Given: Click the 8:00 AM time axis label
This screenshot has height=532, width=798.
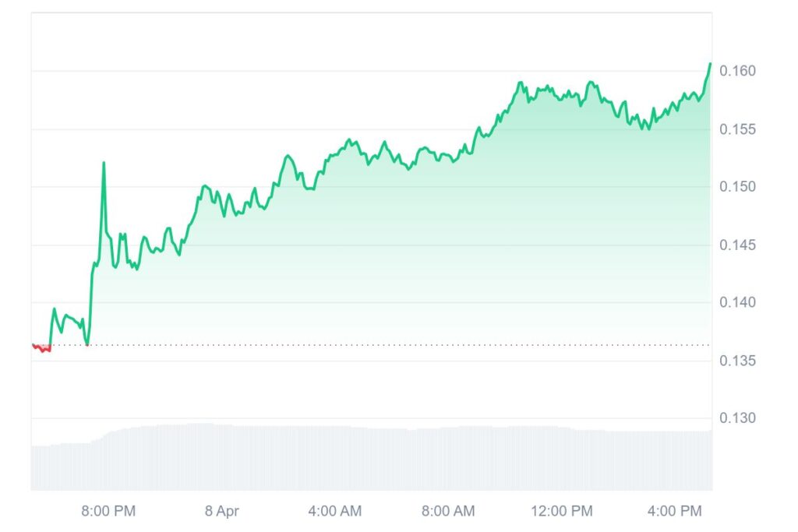Looking at the screenshot, I should 448,511.
